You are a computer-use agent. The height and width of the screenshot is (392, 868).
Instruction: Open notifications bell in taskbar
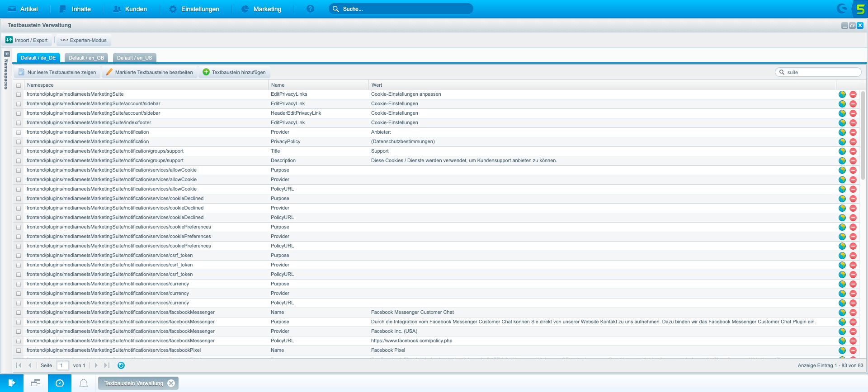coord(84,383)
